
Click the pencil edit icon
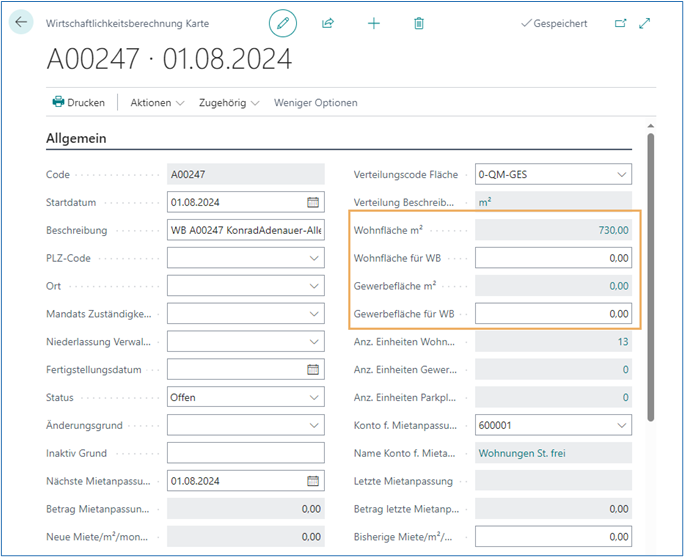tap(283, 23)
